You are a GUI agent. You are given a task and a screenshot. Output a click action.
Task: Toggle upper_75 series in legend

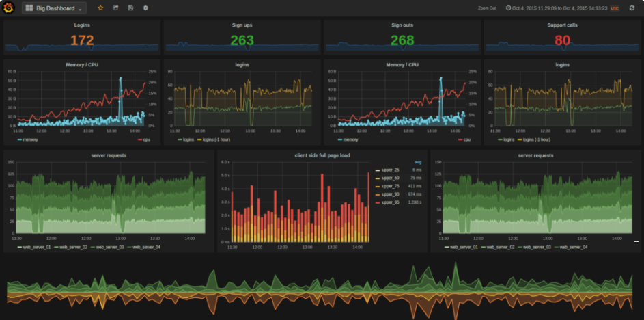coord(390,186)
